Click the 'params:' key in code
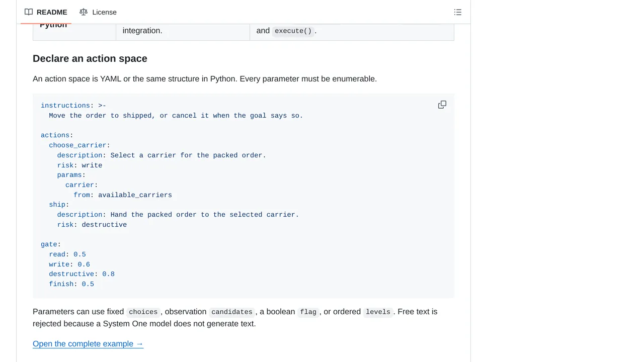Screen dimensions: 644x362 (x=71, y=175)
